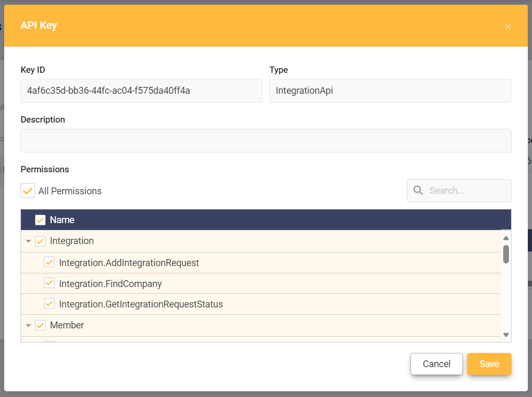Screen dimensions: 532x397
Task: Save the API Key changes
Action: [489, 363]
